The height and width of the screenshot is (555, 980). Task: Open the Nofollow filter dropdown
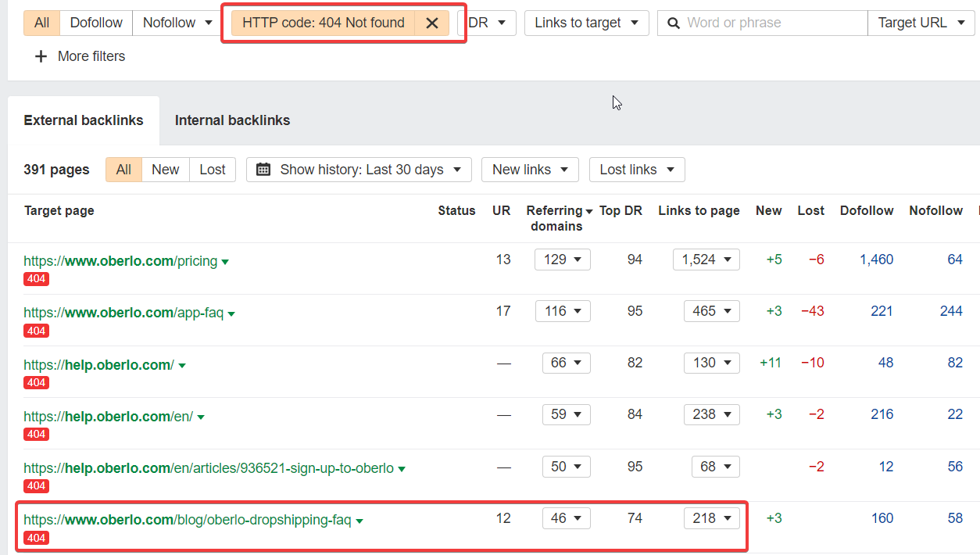tap(177, 23)
